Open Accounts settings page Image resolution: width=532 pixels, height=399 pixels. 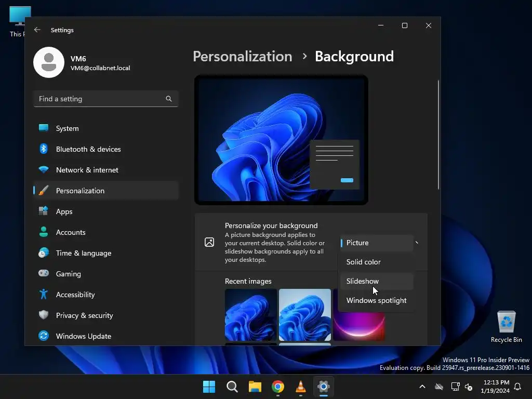[106, 232]
